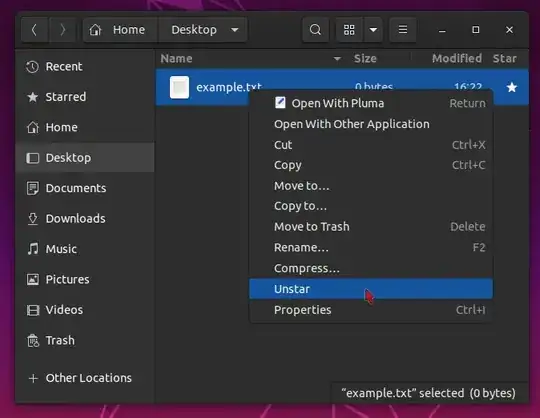
Task: Sort by the Size column header
Action: coord(365,59)
